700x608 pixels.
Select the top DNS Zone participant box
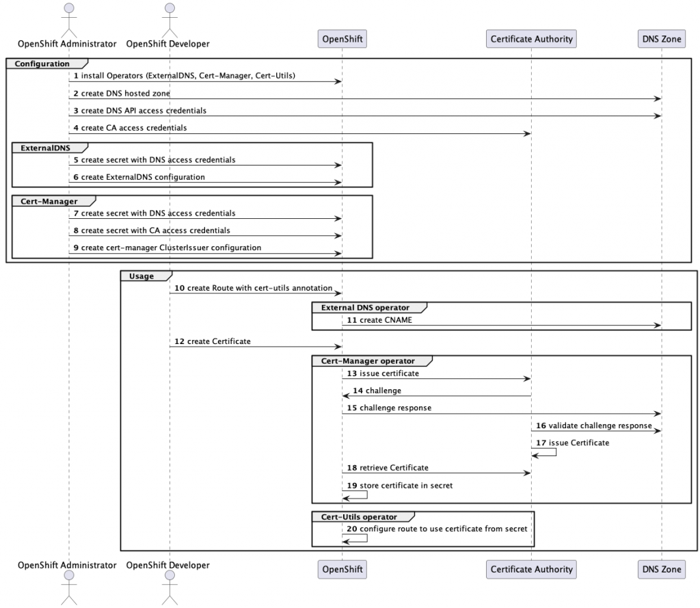[662, 39]
